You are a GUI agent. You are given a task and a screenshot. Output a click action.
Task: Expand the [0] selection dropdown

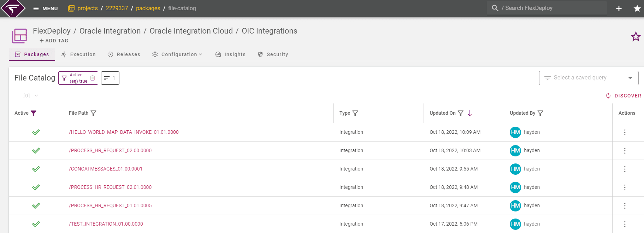(31, 96)
